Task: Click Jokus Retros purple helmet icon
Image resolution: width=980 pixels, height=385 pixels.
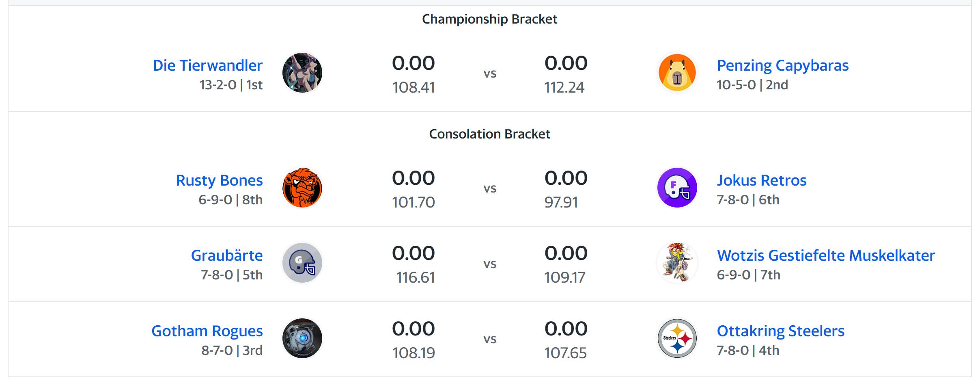Action: click(x=677, y=188)
